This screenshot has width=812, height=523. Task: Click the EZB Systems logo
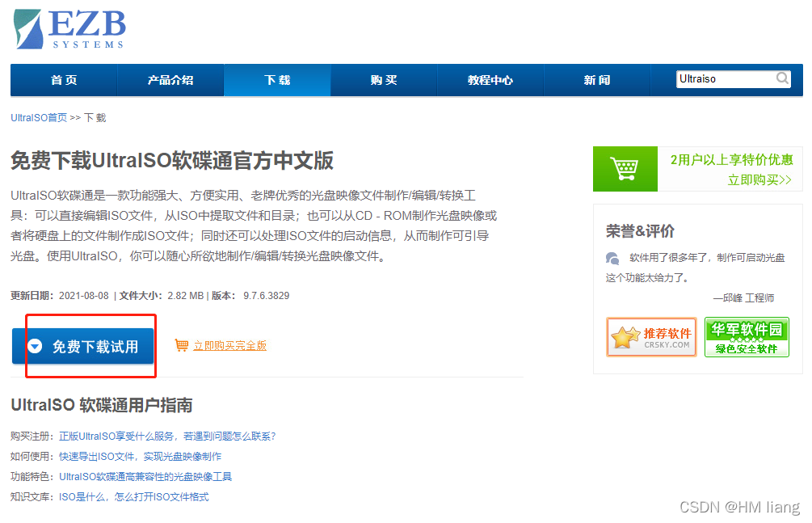(x=70, y=30)
